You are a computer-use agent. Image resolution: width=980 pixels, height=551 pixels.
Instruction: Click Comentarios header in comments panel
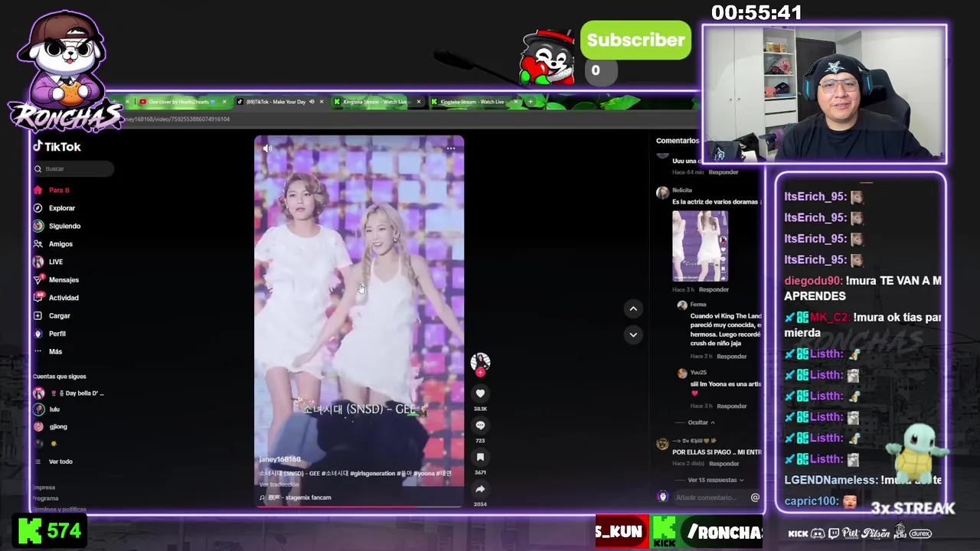(x=678, y=141)
